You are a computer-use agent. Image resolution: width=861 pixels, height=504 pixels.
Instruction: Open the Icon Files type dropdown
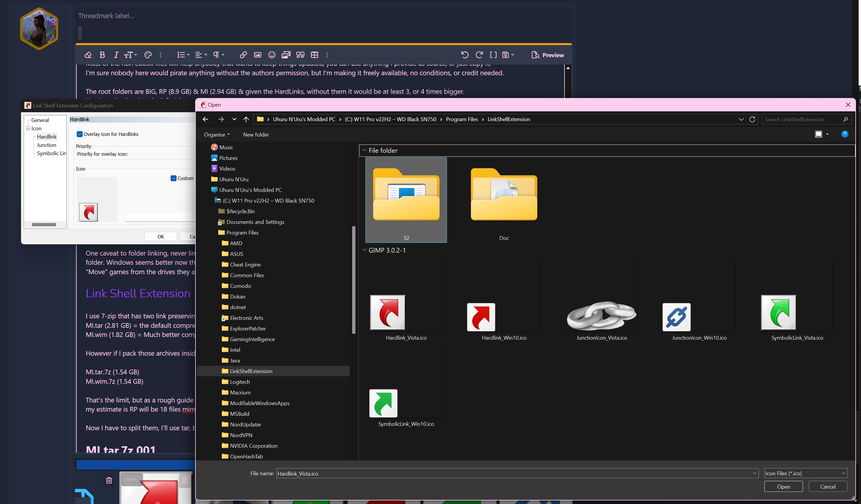click(x=805, y=473)
